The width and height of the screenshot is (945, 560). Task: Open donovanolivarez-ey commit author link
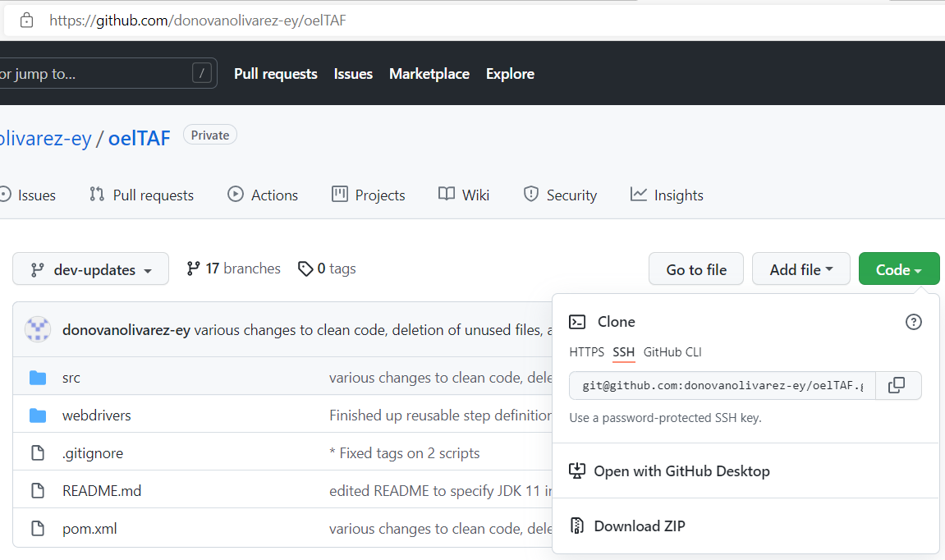pos(126,330)
